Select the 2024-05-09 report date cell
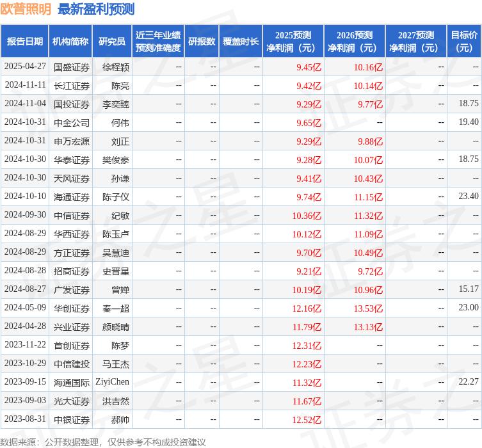 tap(25, 308)
